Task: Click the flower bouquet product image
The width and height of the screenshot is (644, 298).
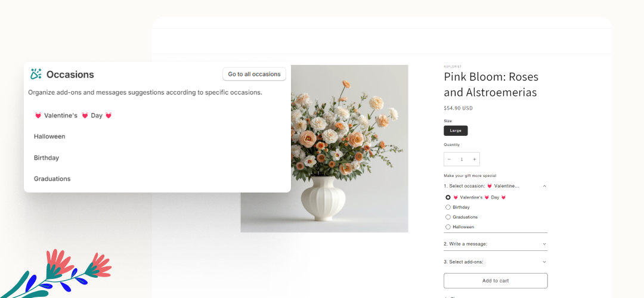Action: [324, 148]
